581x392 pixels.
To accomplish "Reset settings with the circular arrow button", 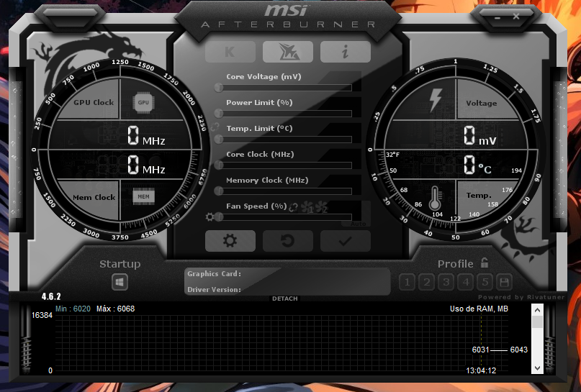I will tap(288, 241).
